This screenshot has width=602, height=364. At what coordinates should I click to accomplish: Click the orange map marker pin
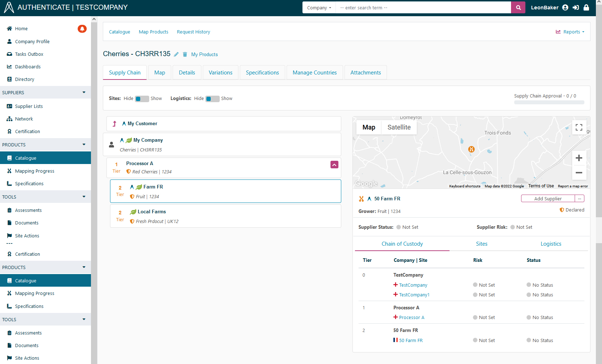471,149
